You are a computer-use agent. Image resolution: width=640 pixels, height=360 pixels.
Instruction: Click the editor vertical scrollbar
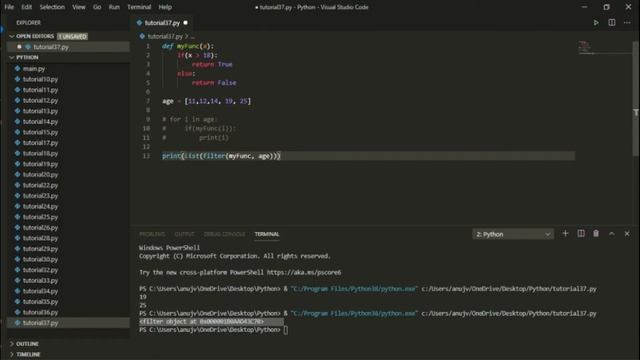636,98
